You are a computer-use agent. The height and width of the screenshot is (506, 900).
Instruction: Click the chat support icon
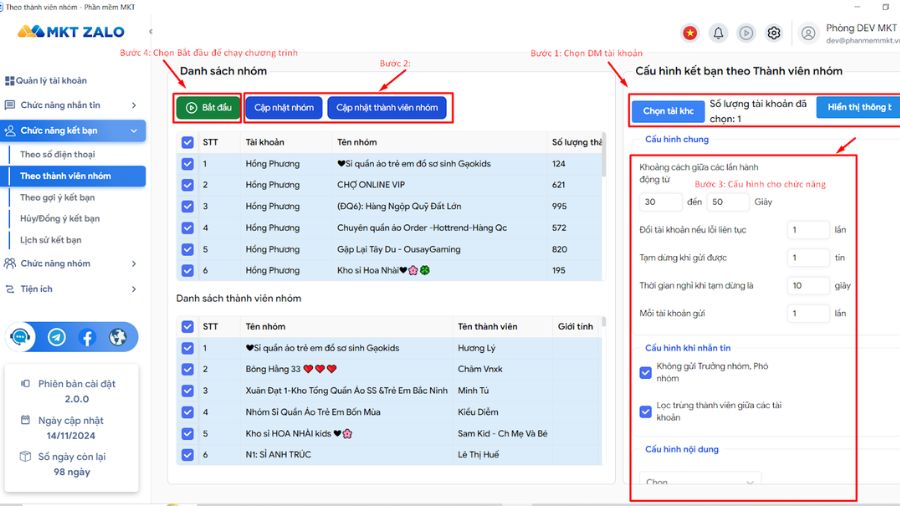(x=20, y=337)
